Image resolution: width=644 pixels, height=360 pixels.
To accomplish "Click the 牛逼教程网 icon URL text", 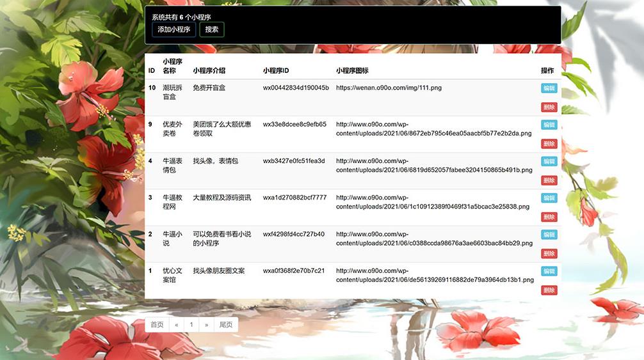I will pyautogui.click(x=433, y=201).
